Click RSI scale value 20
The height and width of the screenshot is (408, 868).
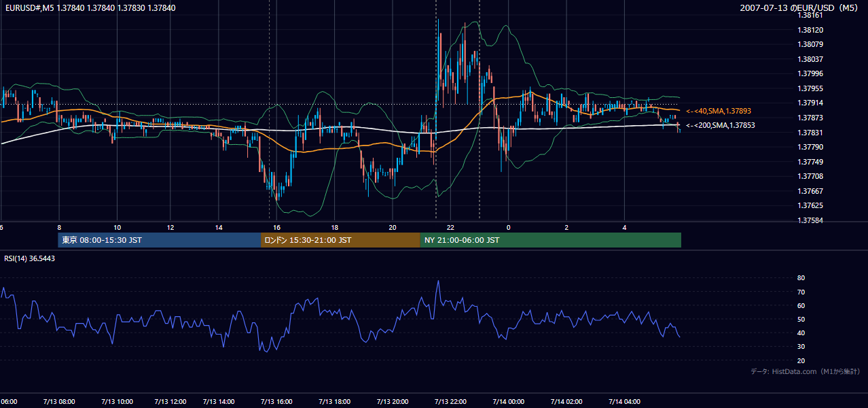801,360
